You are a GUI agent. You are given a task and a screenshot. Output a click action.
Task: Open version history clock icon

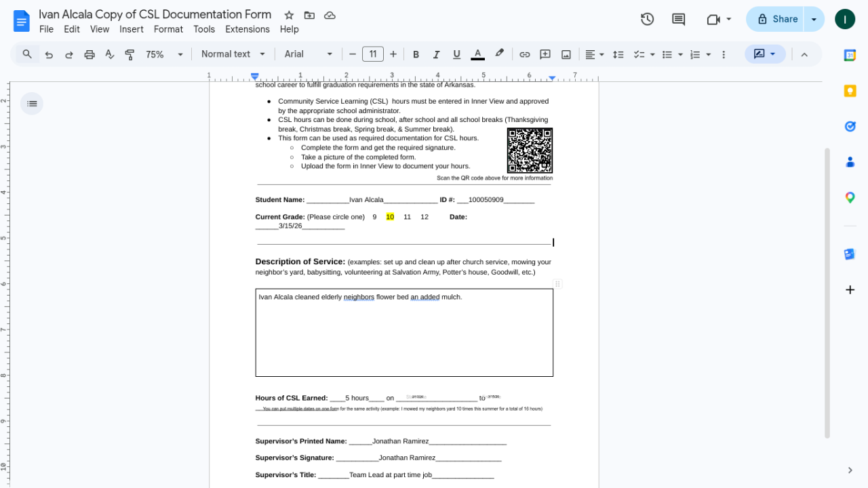[647, 19]
